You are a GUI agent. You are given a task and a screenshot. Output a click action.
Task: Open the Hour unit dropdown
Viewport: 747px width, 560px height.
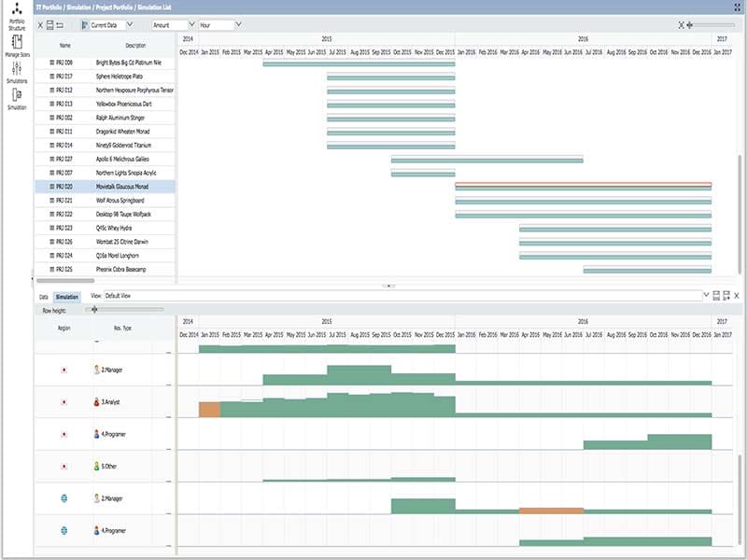(x=219, y=25)
